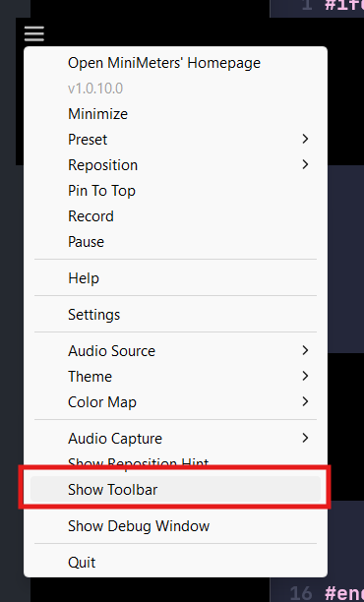Start recording with Record entry

[175, 216]
